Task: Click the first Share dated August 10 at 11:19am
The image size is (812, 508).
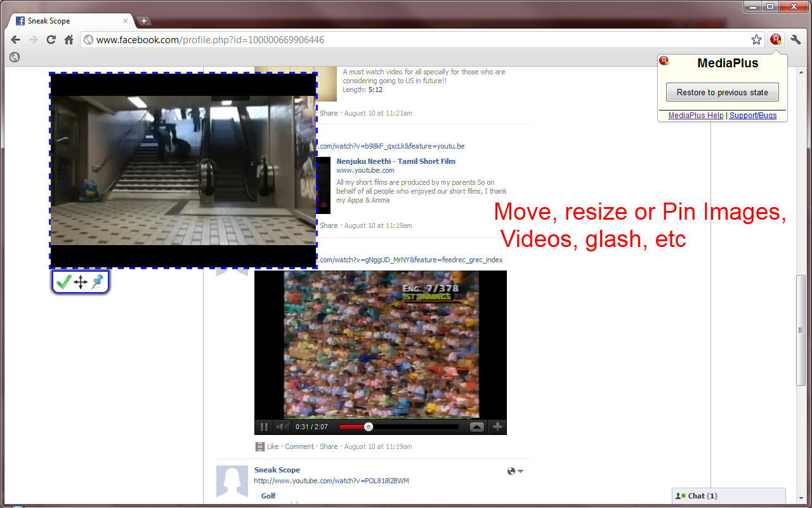Action: click(x=329, y=225)
